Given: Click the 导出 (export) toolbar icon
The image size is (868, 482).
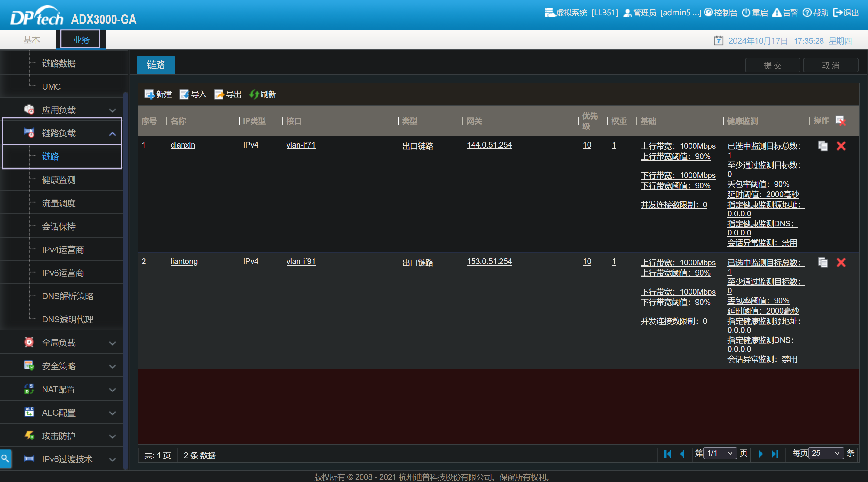Looking at the screenshot, I should pyautogui.click(x=219, y=94).
